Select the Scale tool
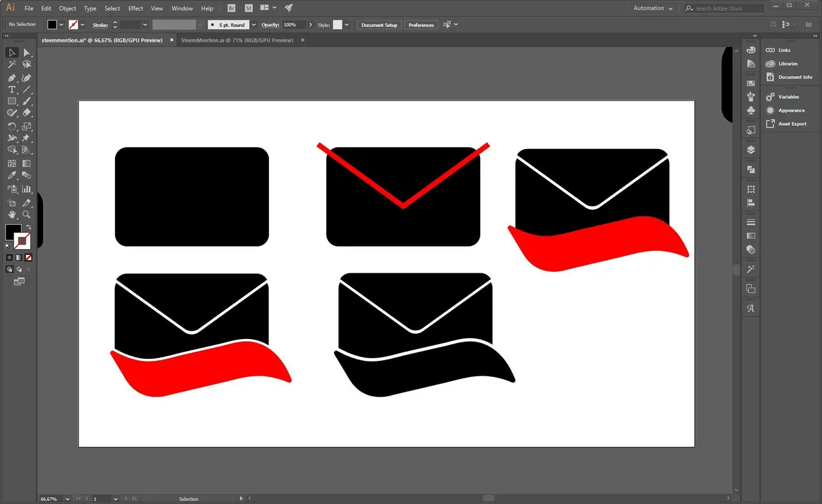 (x=27, y=126)
